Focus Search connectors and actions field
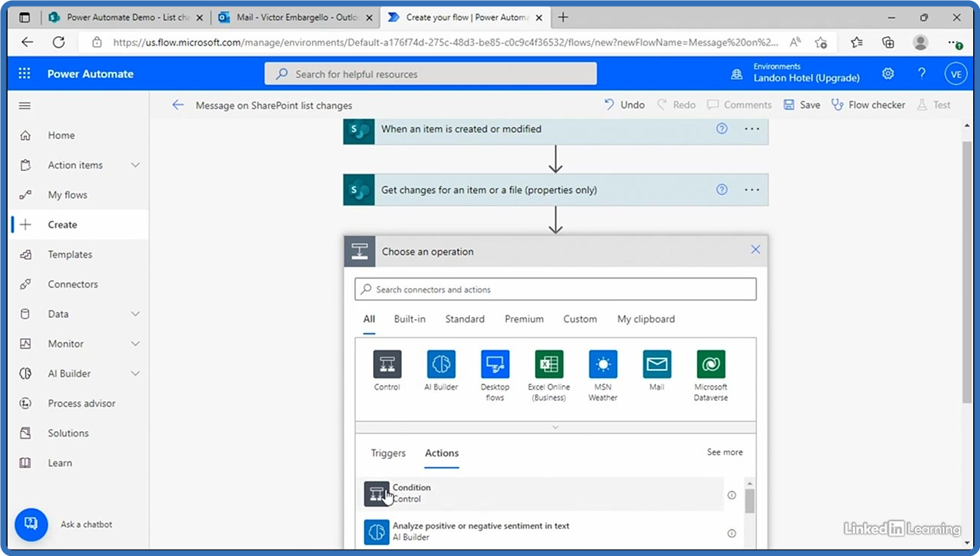The image size is (980, 556). [555, 289]
